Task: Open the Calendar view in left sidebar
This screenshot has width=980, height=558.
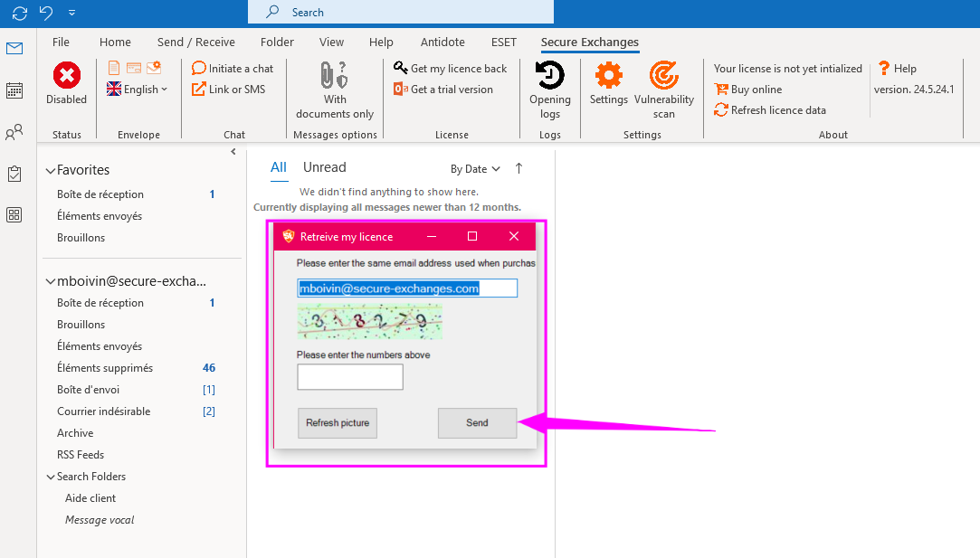Action: pos(14,90)
